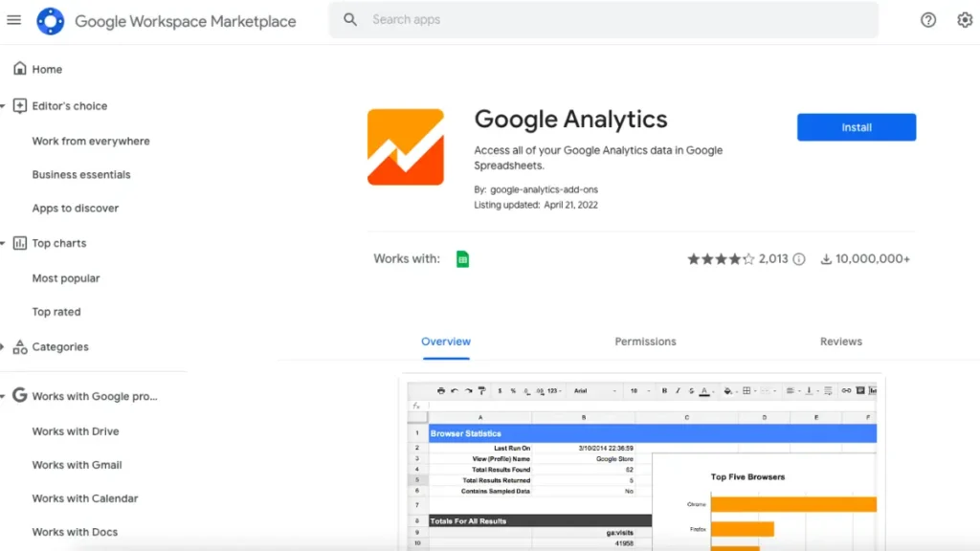Click the star rating display
The image size is (980, 551).
721,258
